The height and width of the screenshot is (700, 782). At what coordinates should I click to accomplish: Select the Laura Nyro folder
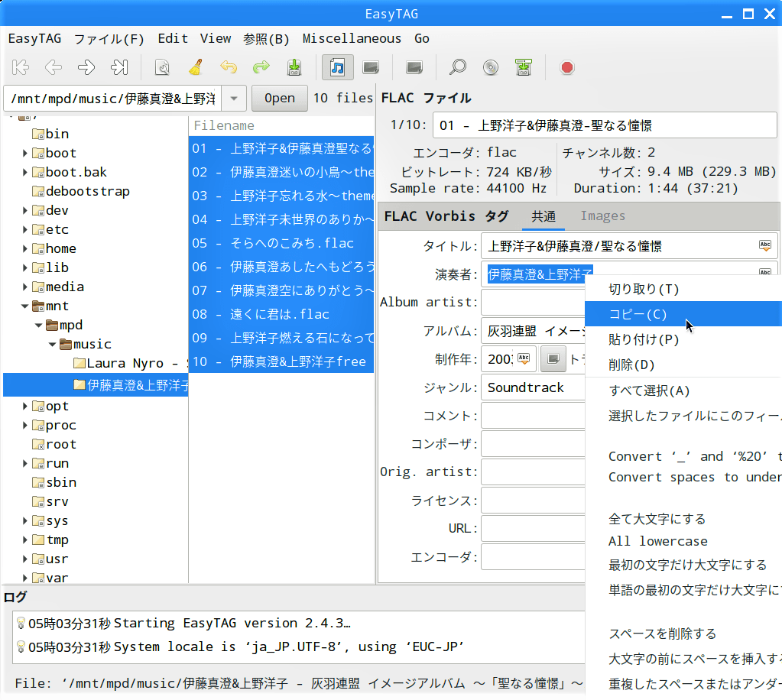[131, 363]
